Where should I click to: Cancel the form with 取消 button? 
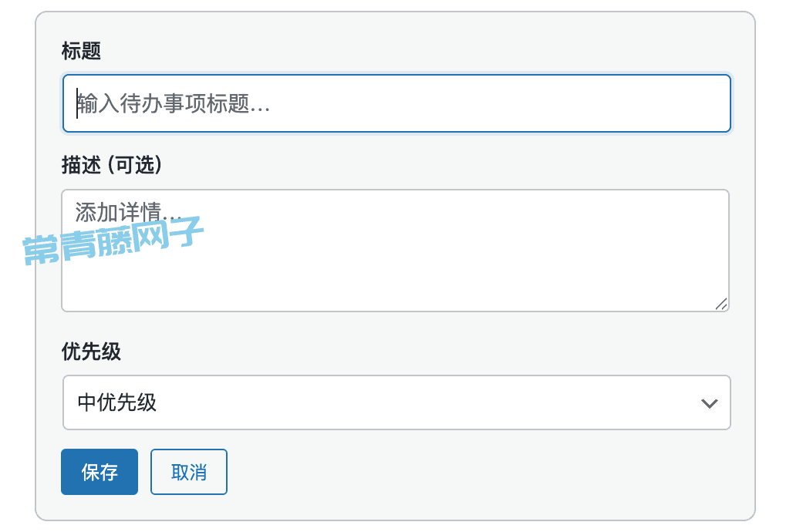pos(189,472)
